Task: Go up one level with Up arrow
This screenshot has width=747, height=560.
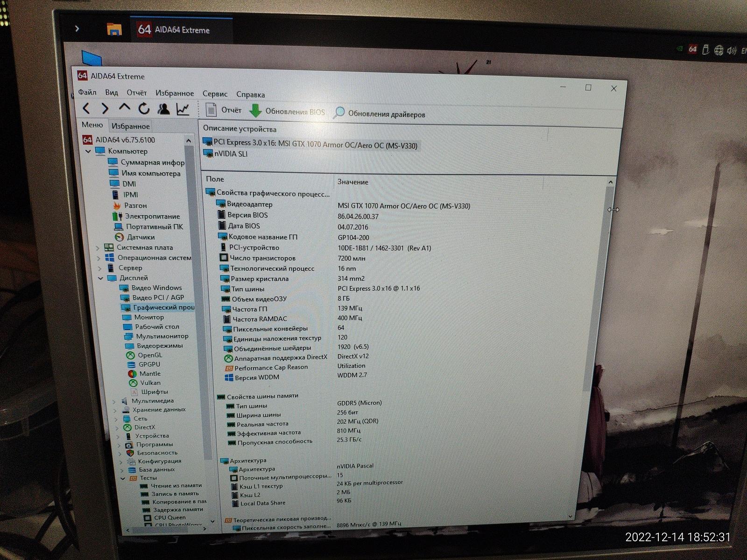Action: tap(124, 108)
